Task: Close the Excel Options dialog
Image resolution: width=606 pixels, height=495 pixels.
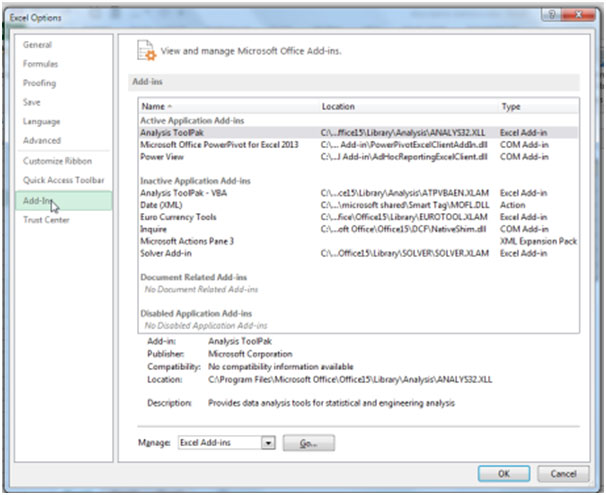Action: tap(578, 15)
